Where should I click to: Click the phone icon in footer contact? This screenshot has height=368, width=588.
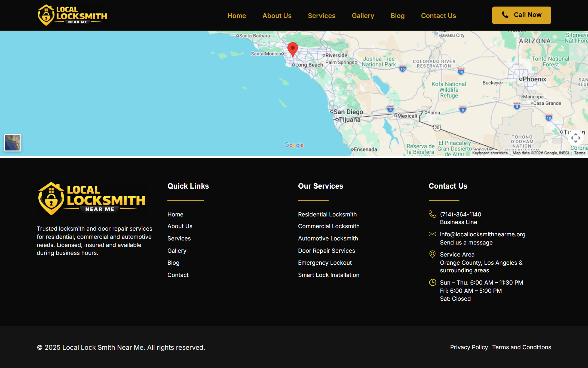coord(432,214)
